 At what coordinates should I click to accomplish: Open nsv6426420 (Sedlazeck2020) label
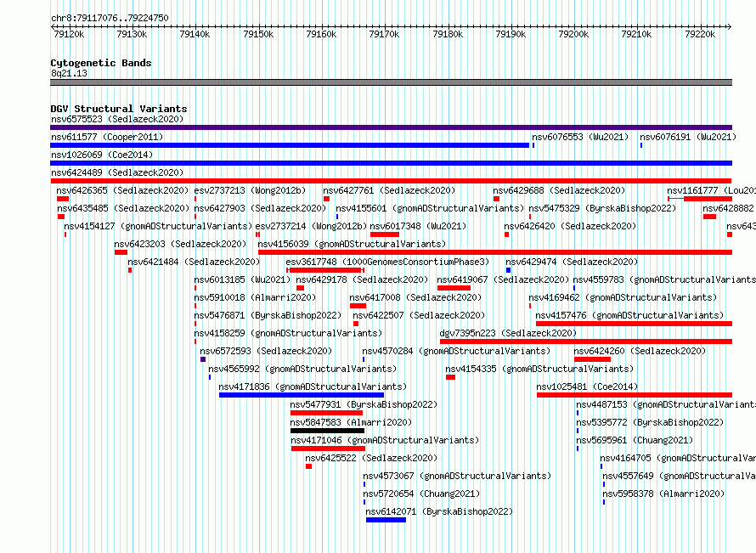click(x=570, y=226)
